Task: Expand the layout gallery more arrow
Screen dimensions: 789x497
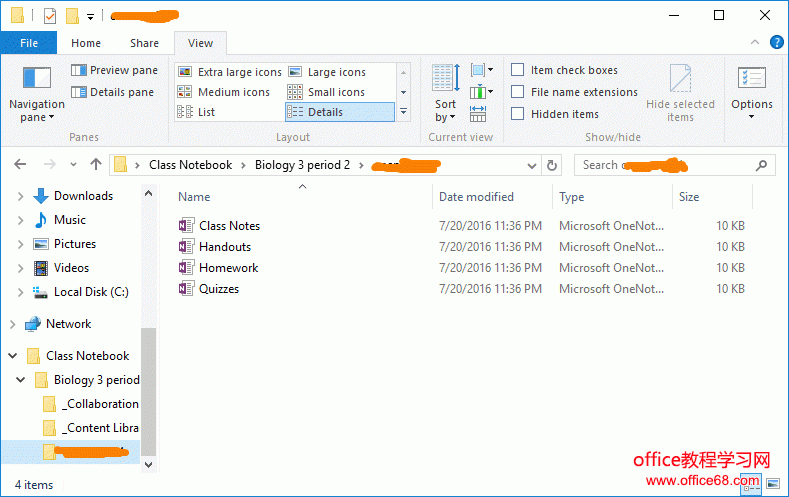Action: [x=403, y=112]
